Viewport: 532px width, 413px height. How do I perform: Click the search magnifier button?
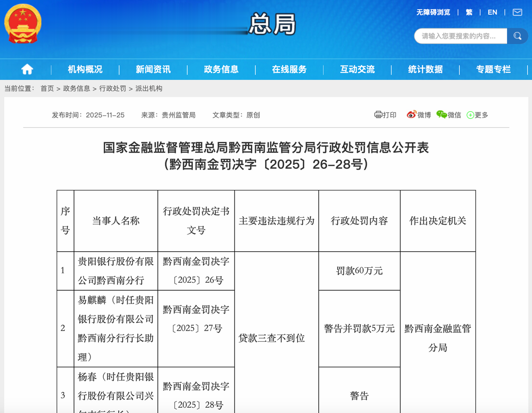(517, 36)
